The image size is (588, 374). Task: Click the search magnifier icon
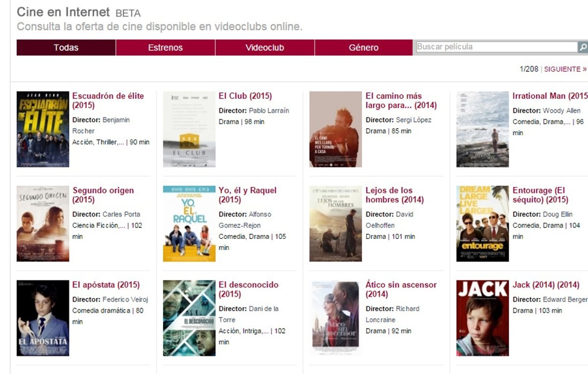click(583, 47)
